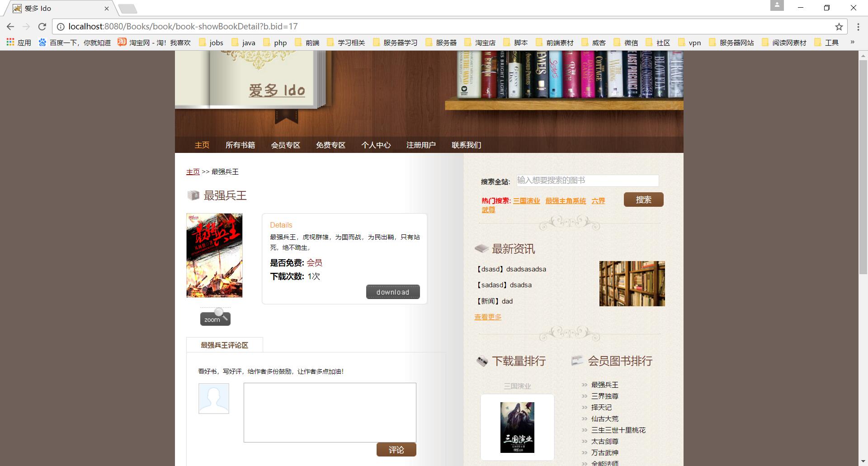868x466 pixels.
Task: Go to 主页 in navigation bar
Action: click(x=202, y=145)
